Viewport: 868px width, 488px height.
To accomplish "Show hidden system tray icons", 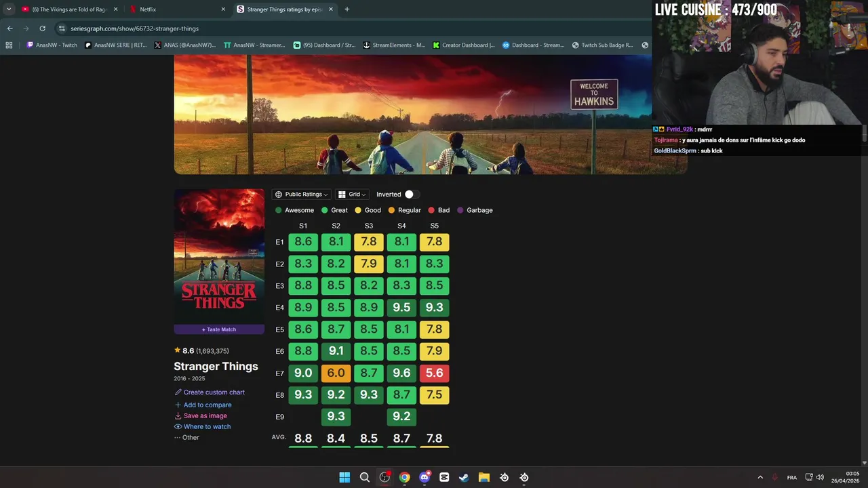I will tap(760, 477).
